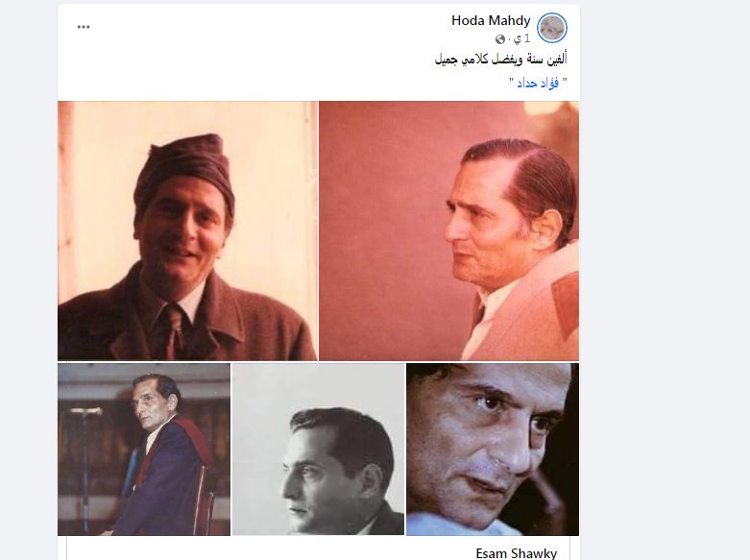The height and width of the screenshot is (560, 750).
Task: Open Hoda Mahdy's profile name link
Action: [491, 20]
